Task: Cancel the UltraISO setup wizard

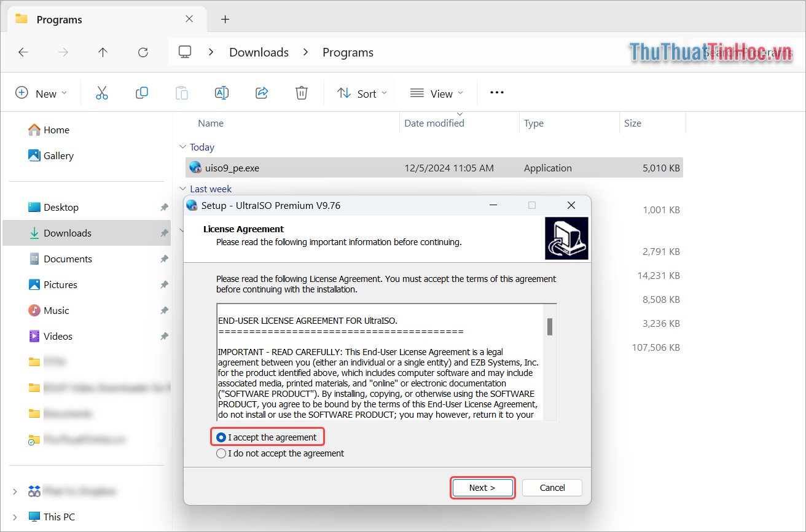Action: pyautogui.click(x=552, y=488)
